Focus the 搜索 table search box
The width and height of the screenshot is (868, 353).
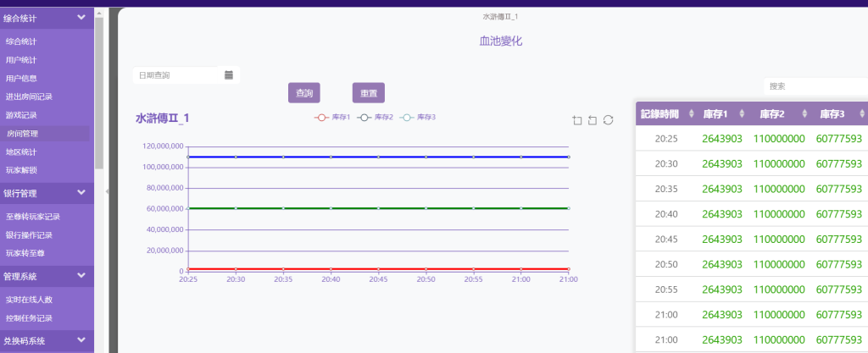tap(816, 86)
